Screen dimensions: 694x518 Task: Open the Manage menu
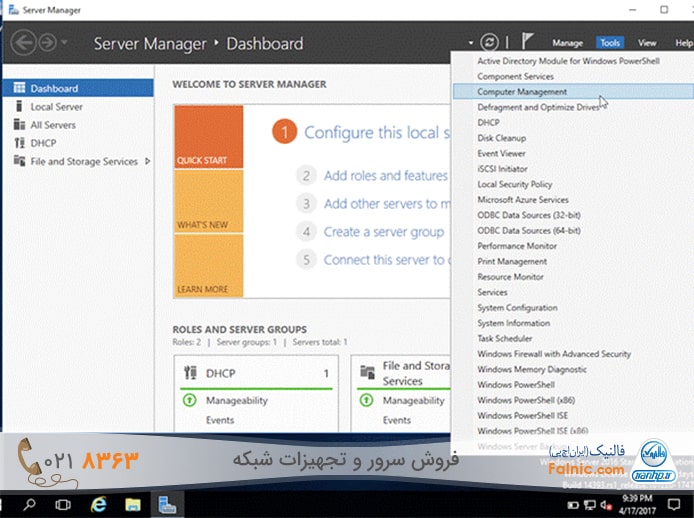567,43
